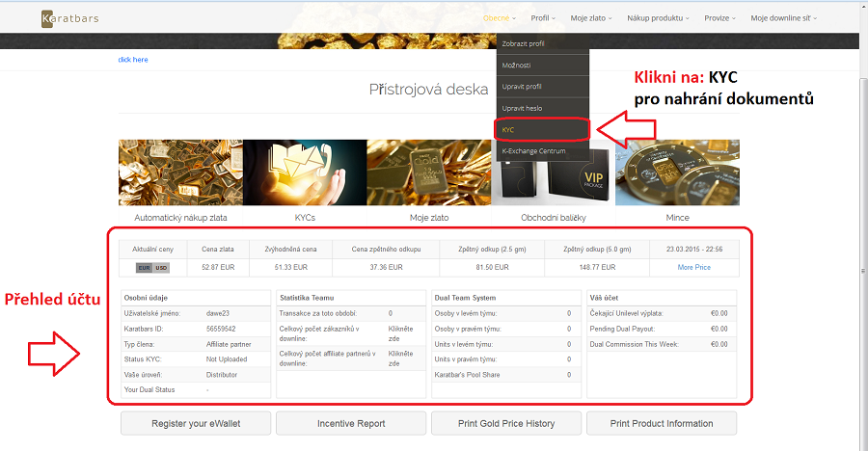Screen dimensions: 868x451
Task: Click Print Product Information button
Action: pos(662,423)
